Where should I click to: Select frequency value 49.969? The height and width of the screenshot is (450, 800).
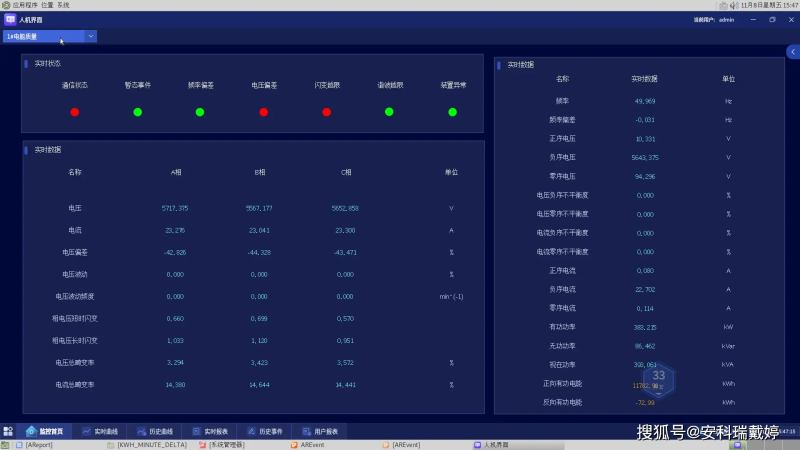(x=645, y=101)
